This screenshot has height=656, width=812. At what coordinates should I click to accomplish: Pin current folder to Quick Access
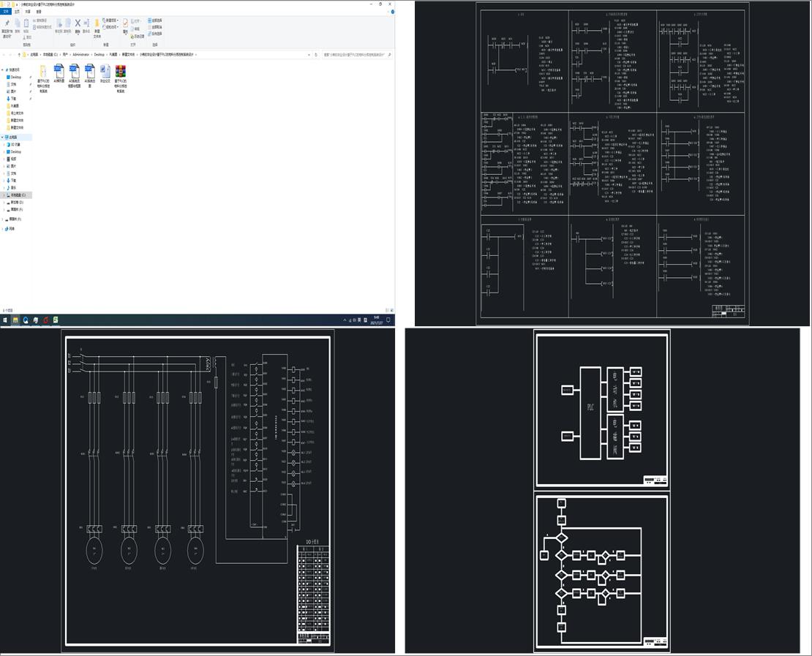[x=7, y=24]
